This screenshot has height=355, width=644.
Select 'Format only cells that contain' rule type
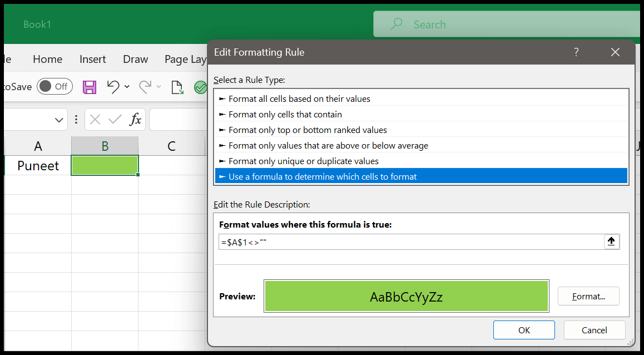click(285, 114)
